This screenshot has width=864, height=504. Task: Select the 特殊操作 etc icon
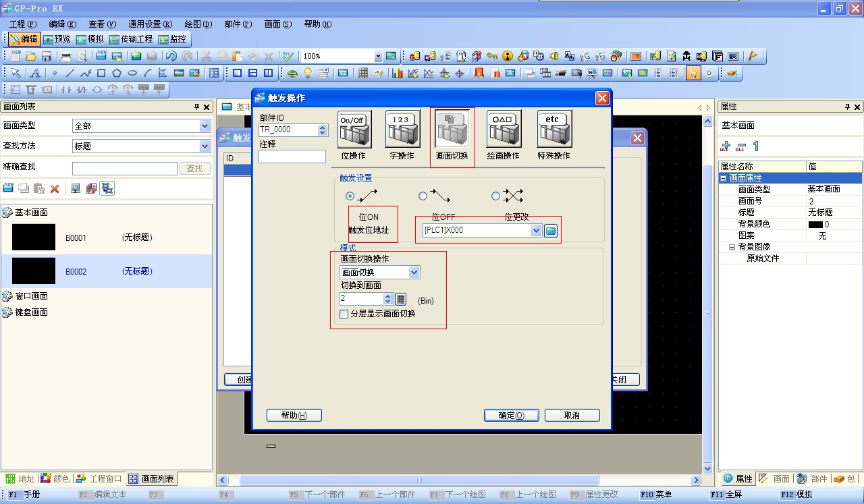pos(554,130)
